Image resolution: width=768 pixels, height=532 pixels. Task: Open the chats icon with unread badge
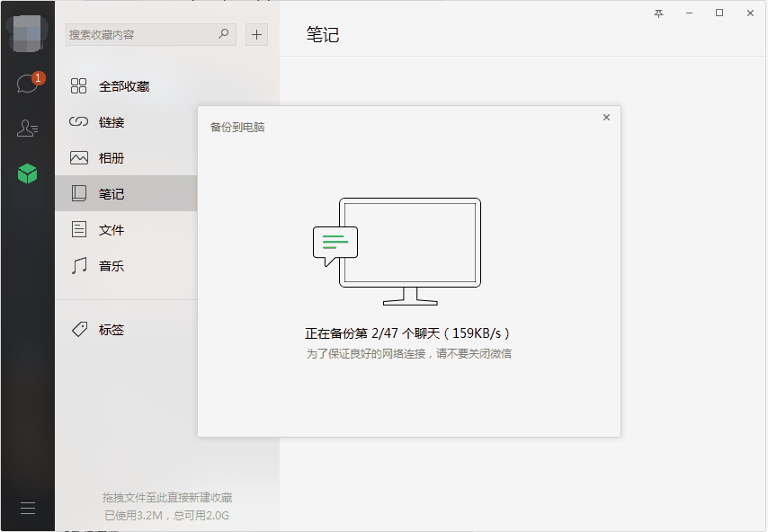click(28, 84)
